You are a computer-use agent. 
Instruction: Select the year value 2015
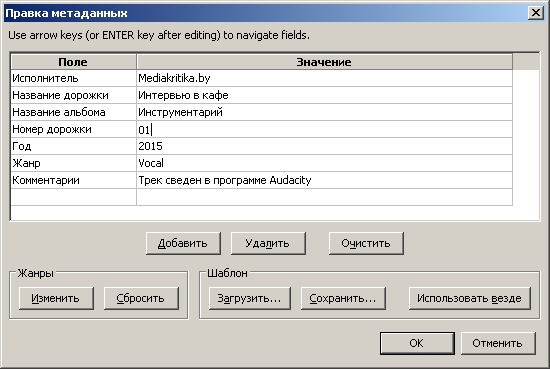click(x=324, y=146)
